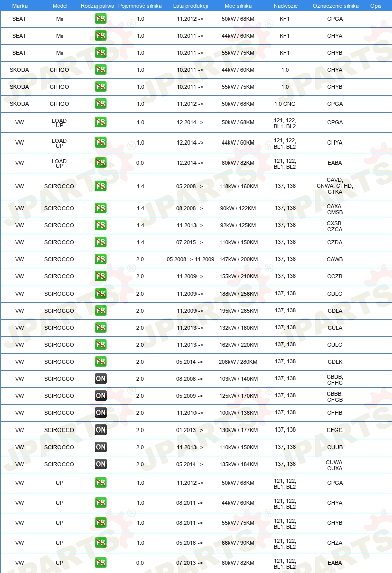Click petrol icon in SKODA CITIGO CHYB row

100,87
